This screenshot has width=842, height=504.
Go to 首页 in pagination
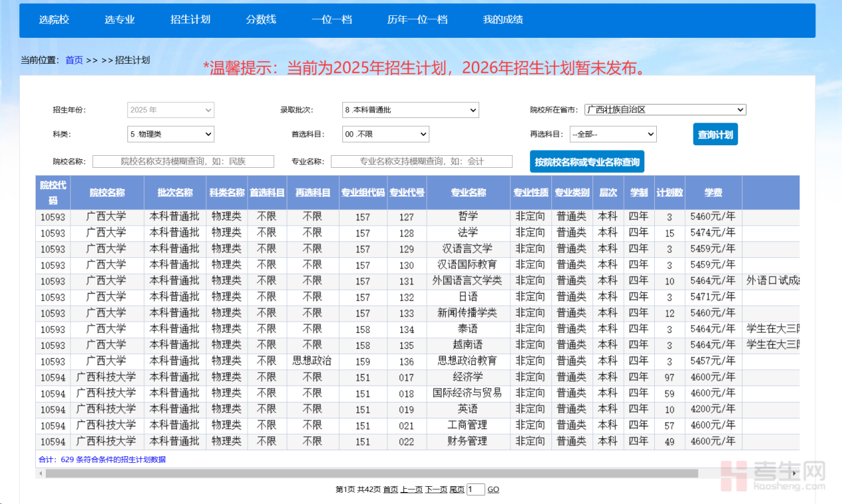[390, 489]
